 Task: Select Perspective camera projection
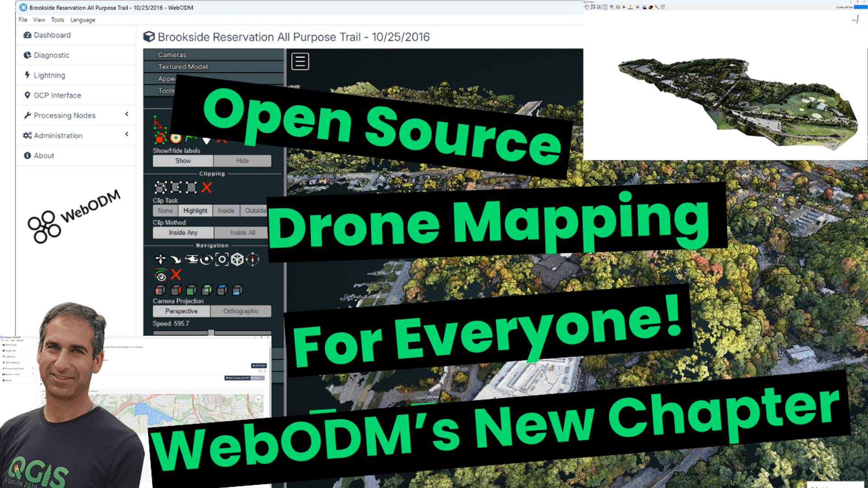coord(181,311)
